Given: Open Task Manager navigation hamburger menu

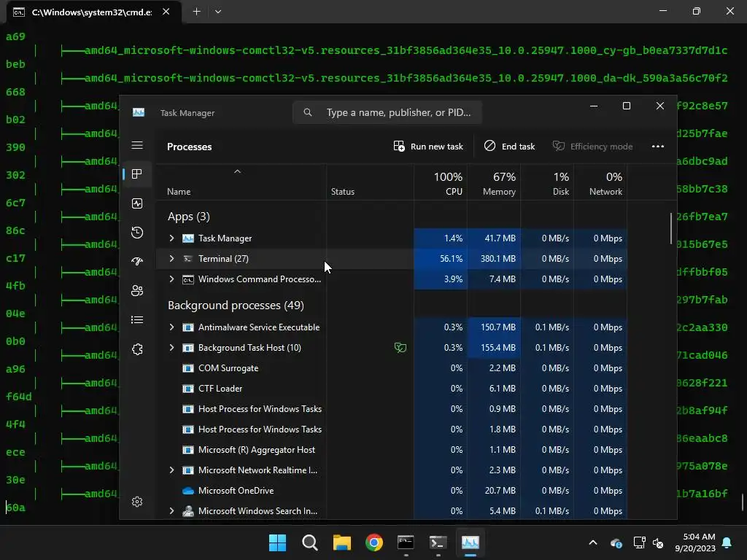Looking at the screenshot, I should (x=137, y=145).
